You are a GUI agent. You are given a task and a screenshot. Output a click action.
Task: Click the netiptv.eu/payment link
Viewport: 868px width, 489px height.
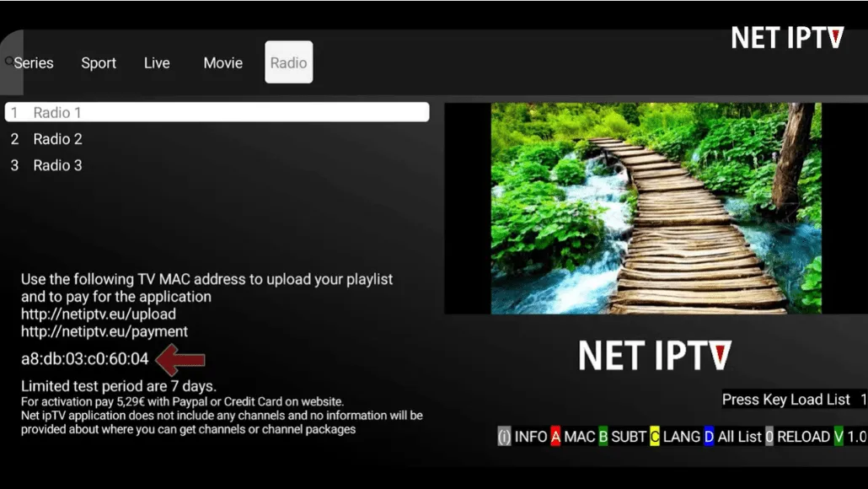click(101, 331)
